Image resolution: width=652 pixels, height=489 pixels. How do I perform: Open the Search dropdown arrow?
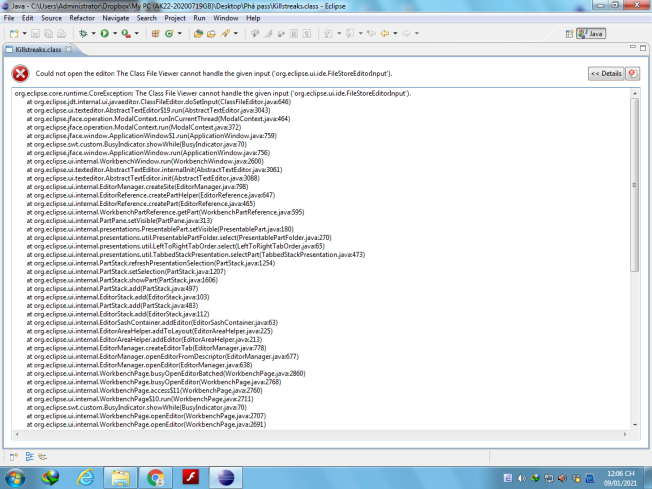coord(236,33)
